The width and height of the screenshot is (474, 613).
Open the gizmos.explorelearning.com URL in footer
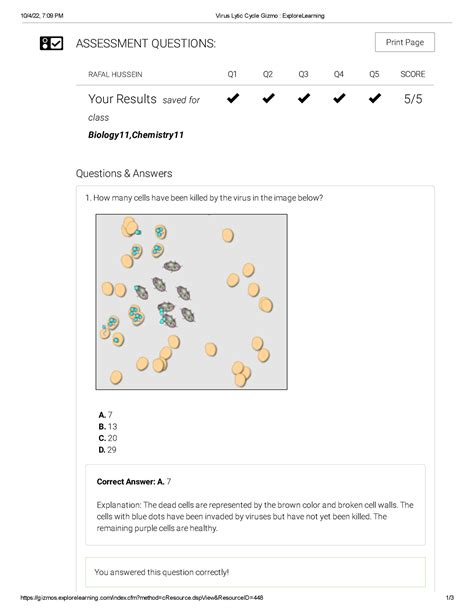point(142,598)
